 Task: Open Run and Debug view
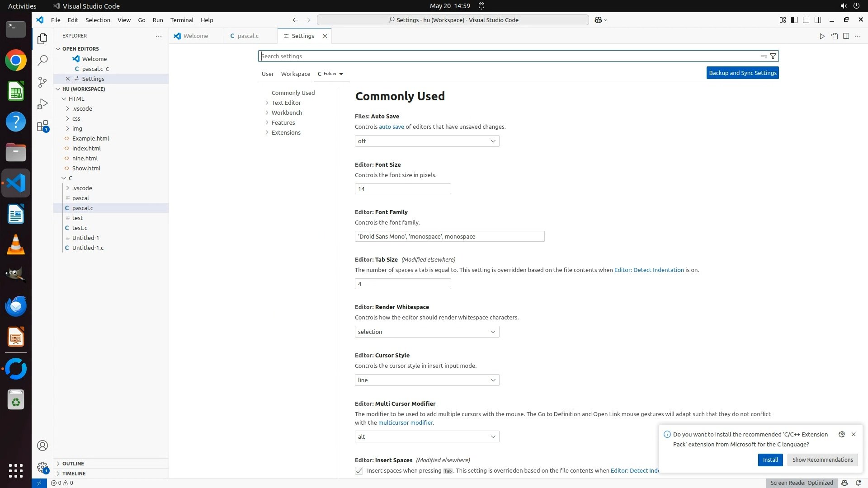click(x=42, y=104)
